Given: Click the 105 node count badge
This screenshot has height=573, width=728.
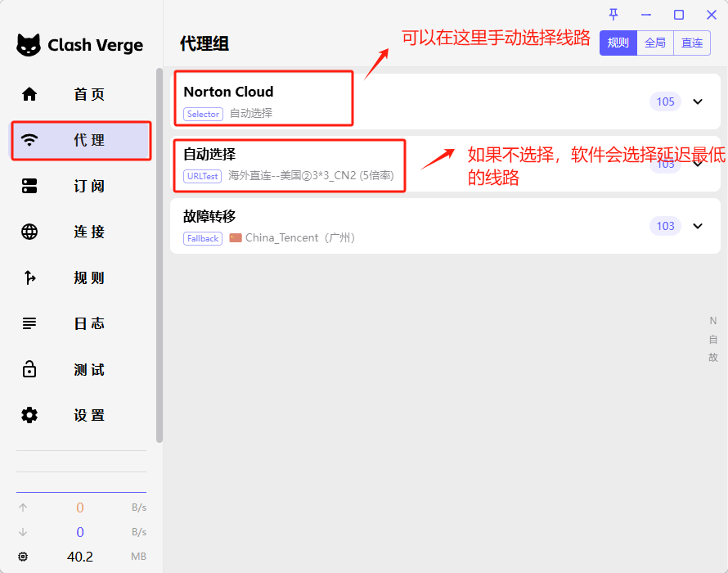Looking at the screenshot, I should [x=665, y=102].
